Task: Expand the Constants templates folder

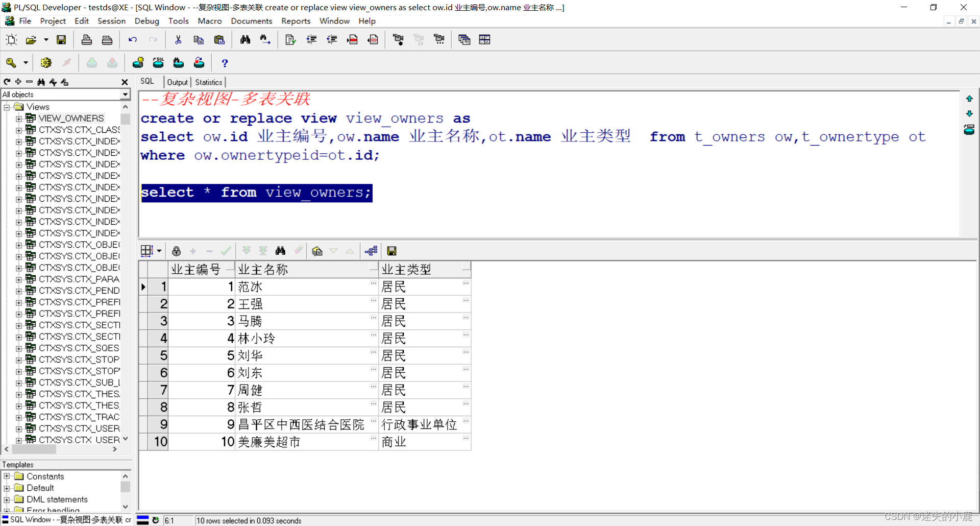Action: (x=7, y=476)
